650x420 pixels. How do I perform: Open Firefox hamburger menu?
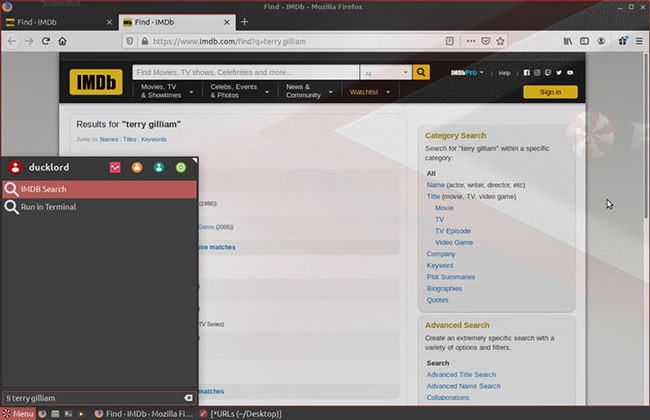point(639,41)
